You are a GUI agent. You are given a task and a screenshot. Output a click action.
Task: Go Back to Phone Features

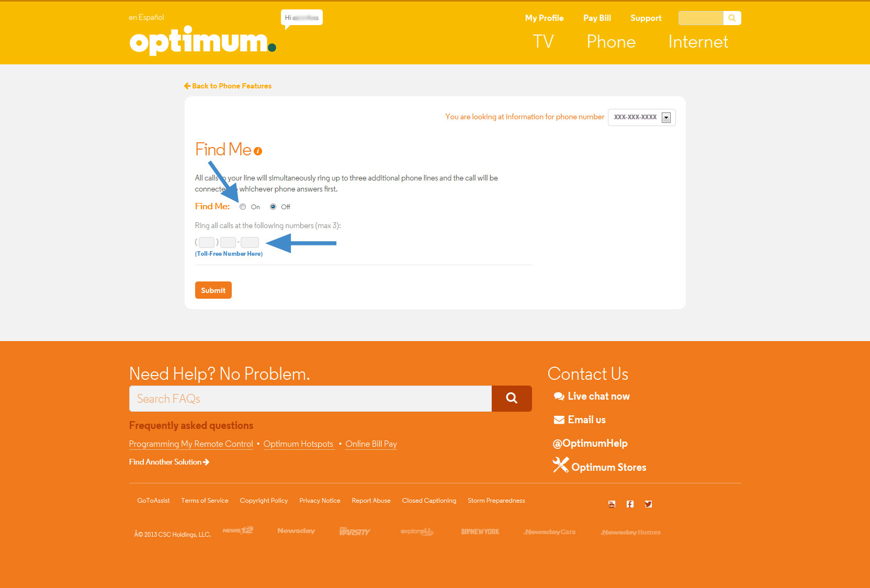(x=228, y=86)
